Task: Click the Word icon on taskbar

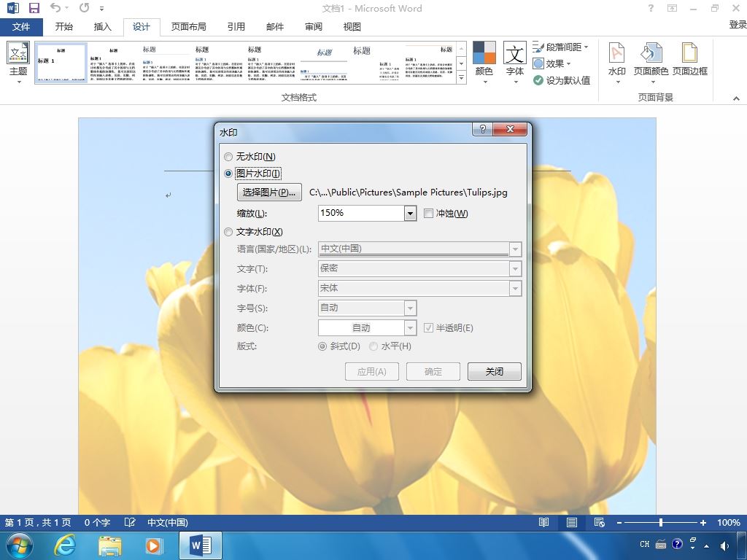Action: [x=200, y=545]
